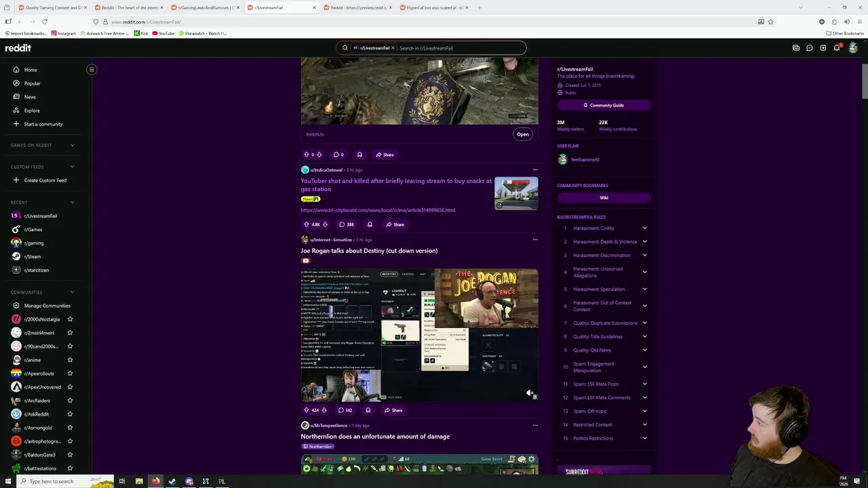Open Popular feed in sidebar
Image resolution: width=868 pixels, height=488 pixels.
click(x=32, y=83)
